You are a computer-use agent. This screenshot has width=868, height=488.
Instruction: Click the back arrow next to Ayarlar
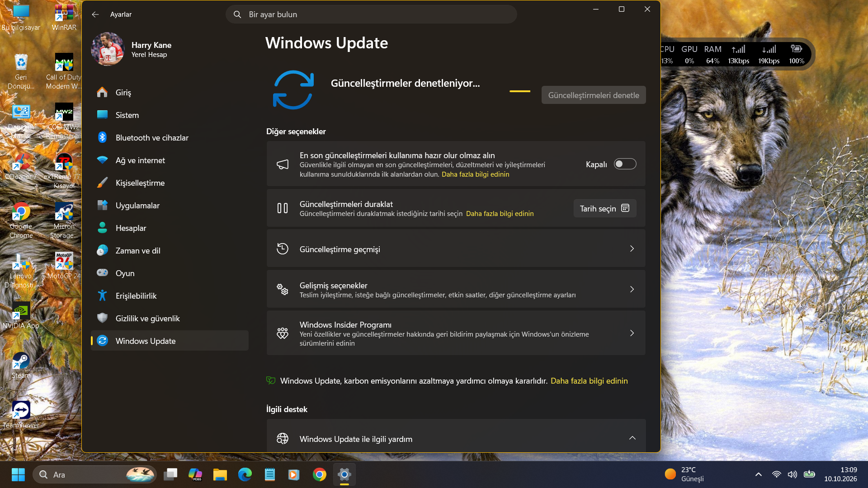(95, 14)
